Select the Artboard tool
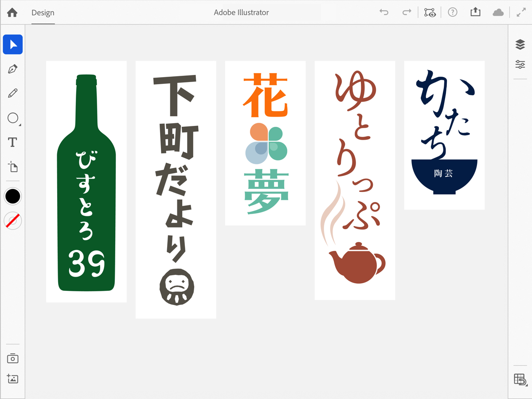The image size is (532, 399). pos(13,167)
